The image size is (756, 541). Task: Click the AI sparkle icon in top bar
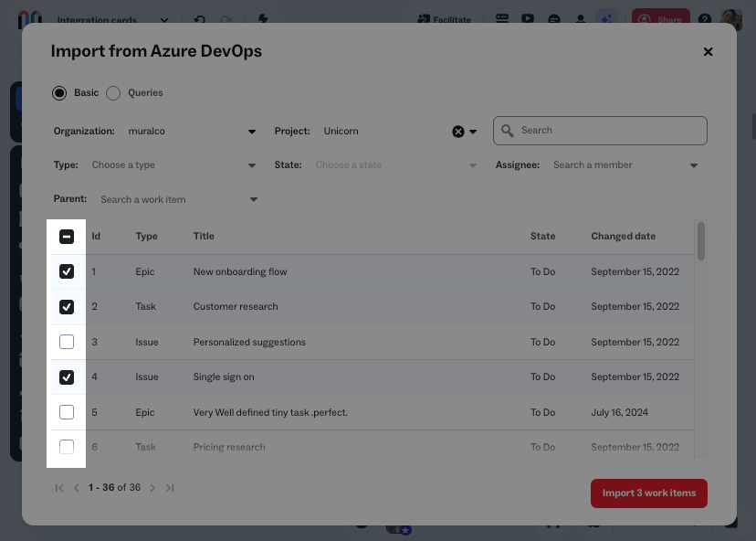point(607,19)
